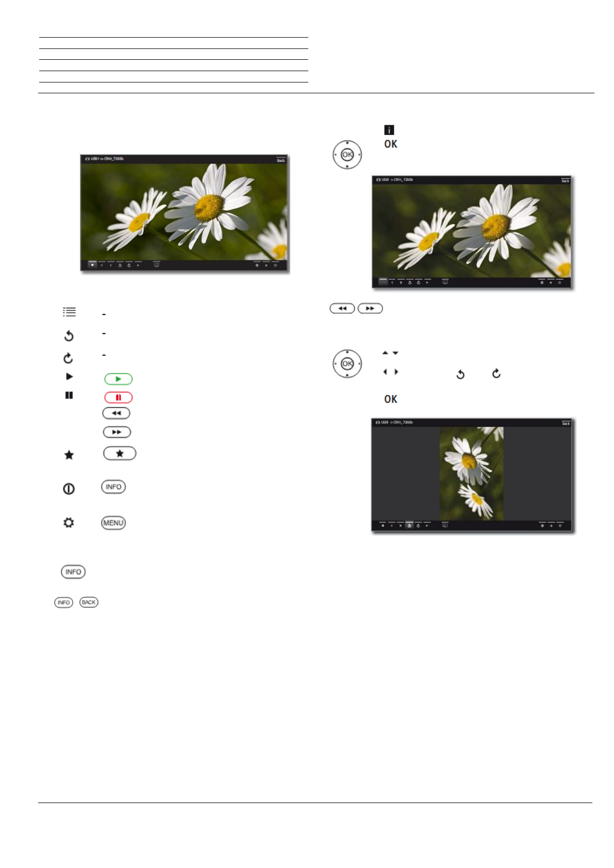
Task: Click the outlined star favorite key
Action: 120,453
